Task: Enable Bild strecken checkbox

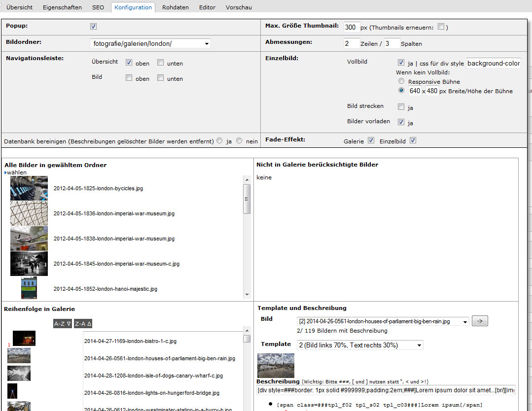Action: [x=401, y=107]
